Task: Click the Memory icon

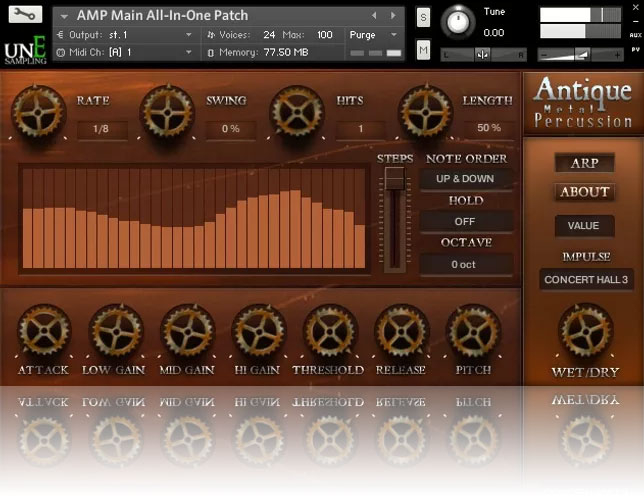Action: click(x=211, y=53)
